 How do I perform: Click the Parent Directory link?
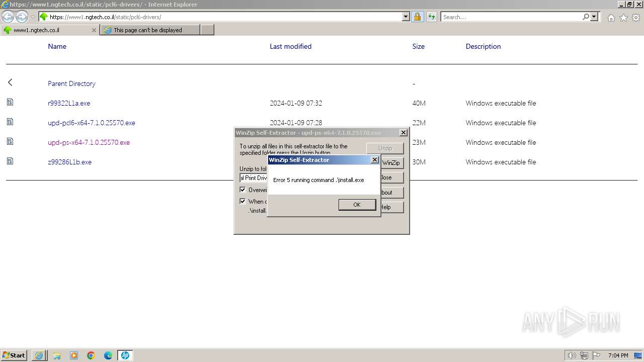point(71,83)
